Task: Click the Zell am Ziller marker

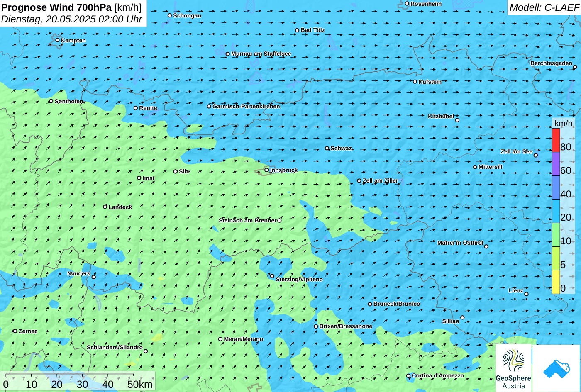Action: (359, 180)
